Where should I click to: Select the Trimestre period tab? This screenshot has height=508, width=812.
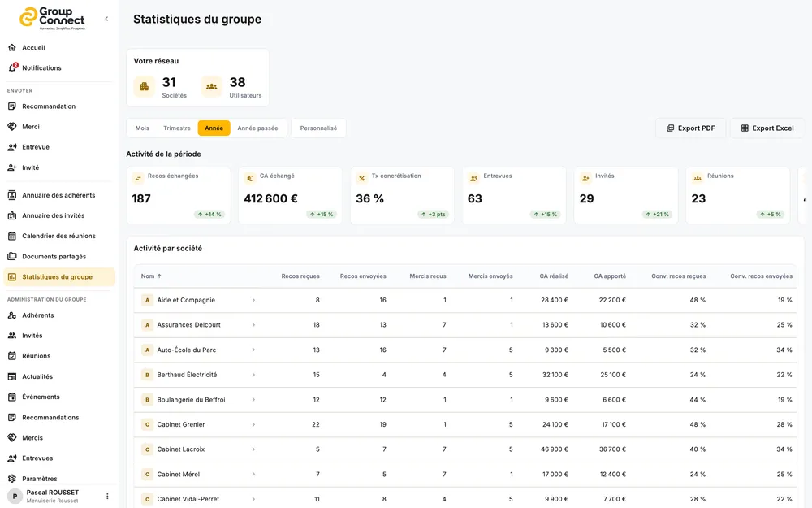tap(176, 128)
